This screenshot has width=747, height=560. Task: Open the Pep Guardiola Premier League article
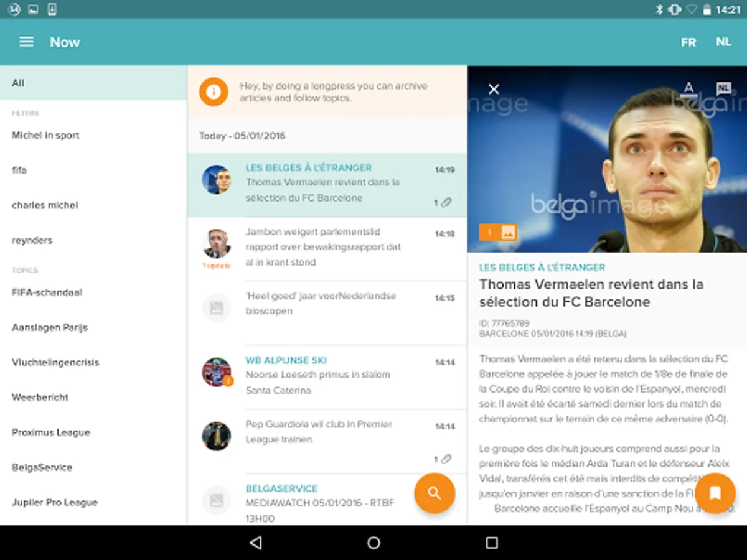pyautogui.click(x=327, y=441)
